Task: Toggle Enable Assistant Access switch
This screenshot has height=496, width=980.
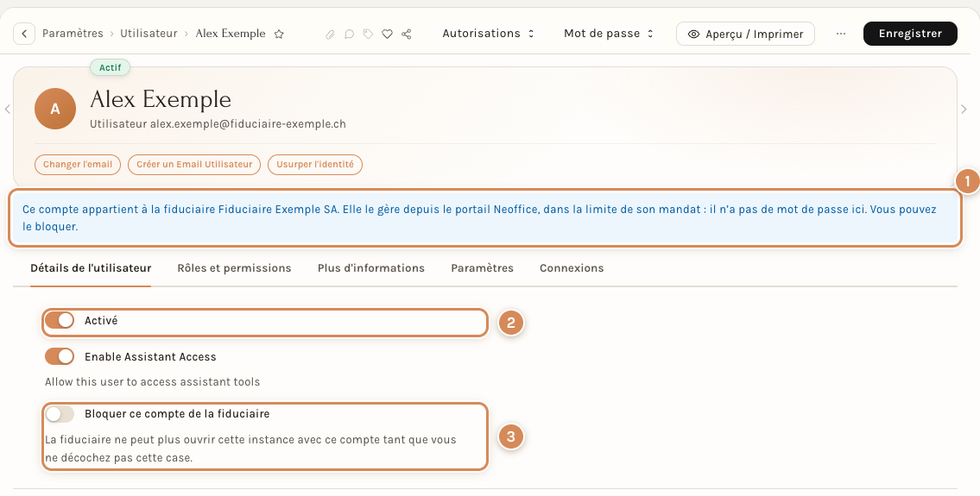Action: [x=60, y=357]
